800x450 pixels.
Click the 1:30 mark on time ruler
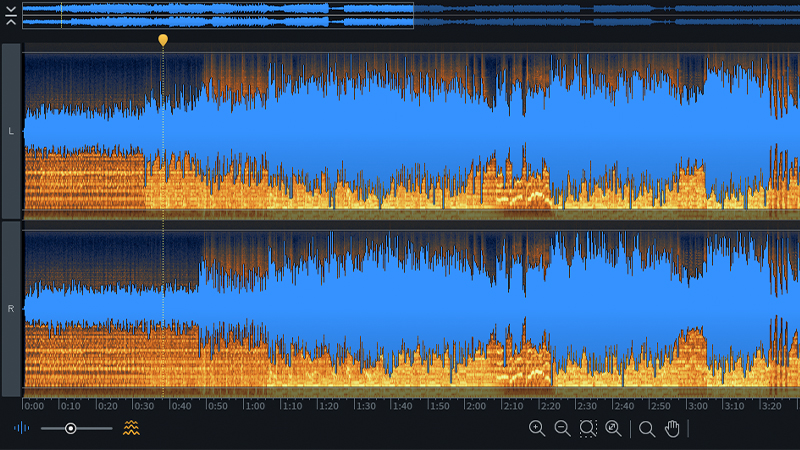365,406
